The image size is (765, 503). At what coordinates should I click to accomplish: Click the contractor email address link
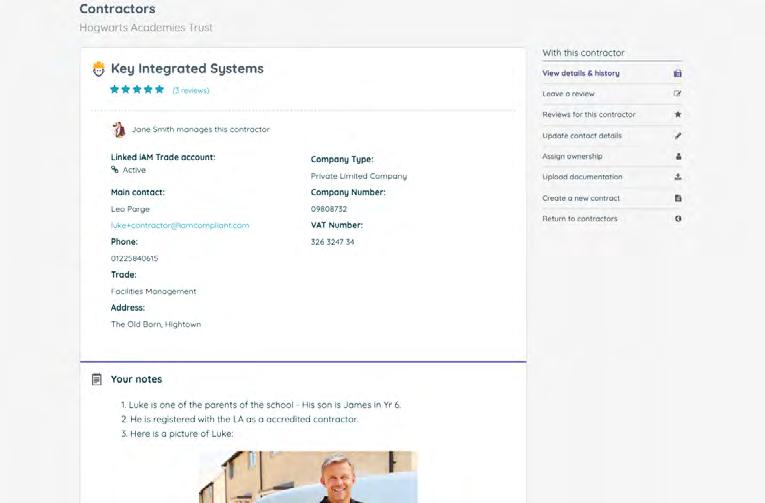point(180,225)
